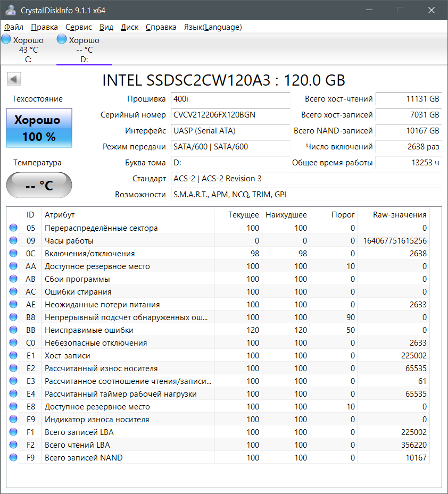Select the Перераспределённые сектора row

coord(218,228)
